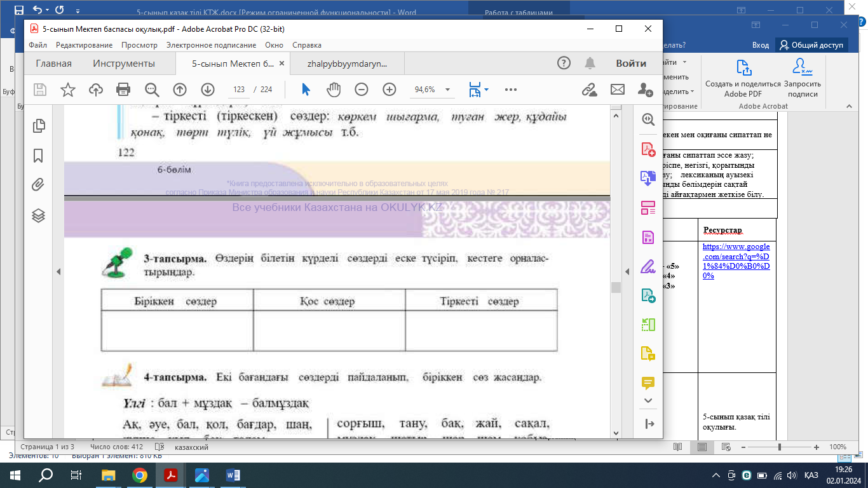Open the Справка menu
Image resolution: width=868 pixels, height=488 pixels.
click(307, 45)
